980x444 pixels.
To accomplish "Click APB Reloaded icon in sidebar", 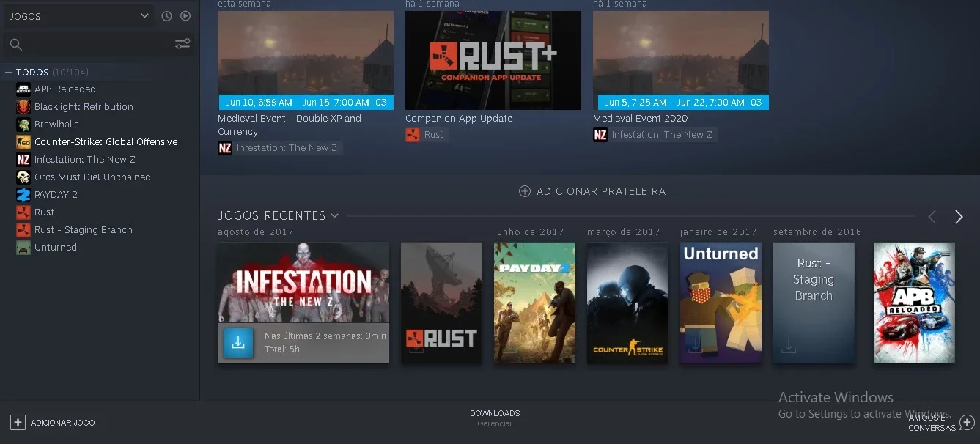I will coord(23,89).
